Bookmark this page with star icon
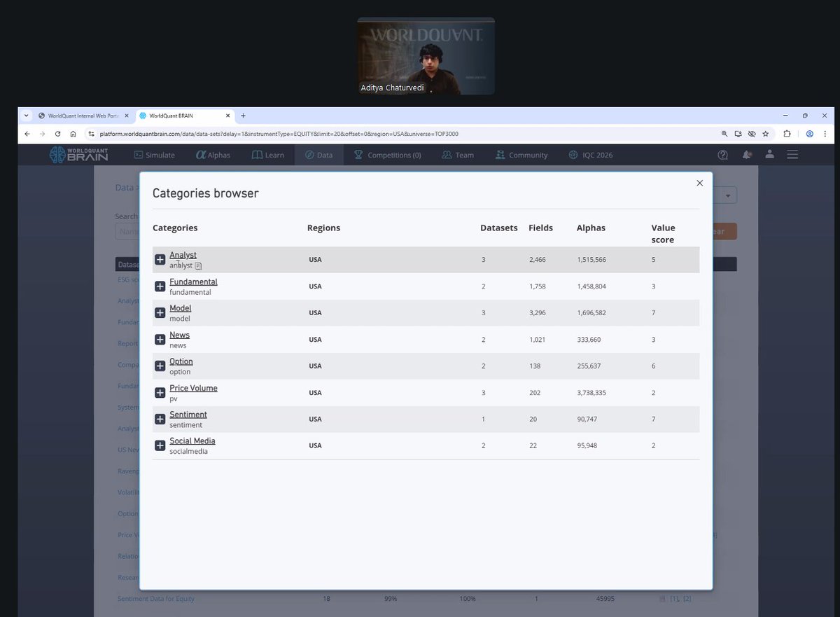 (x=766, y=133)
